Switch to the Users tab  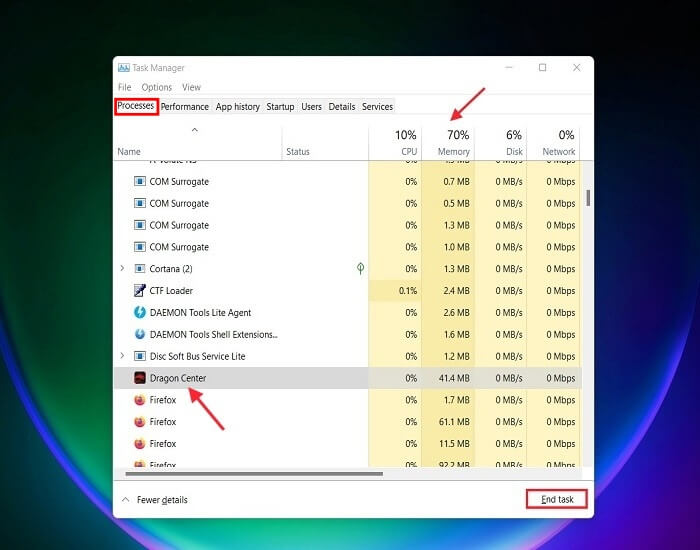point(311,107)
